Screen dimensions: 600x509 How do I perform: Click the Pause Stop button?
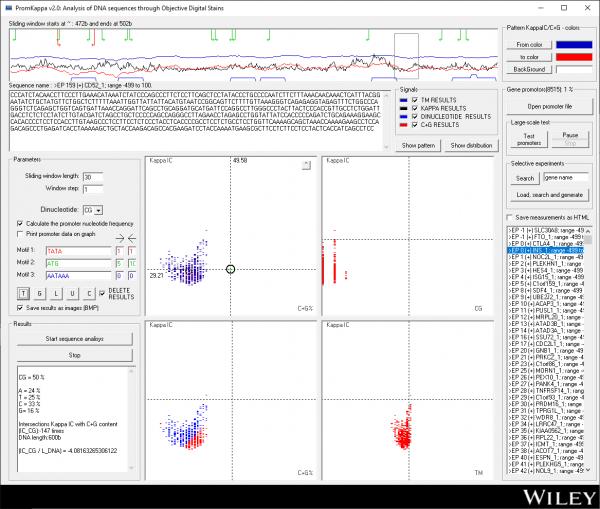[x=570, y=139]
